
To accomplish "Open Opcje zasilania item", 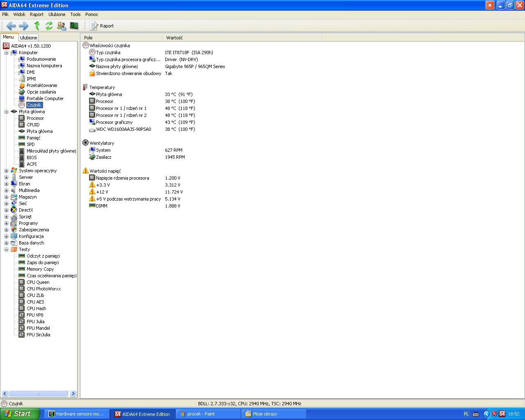I will click(x=41, y=92).
